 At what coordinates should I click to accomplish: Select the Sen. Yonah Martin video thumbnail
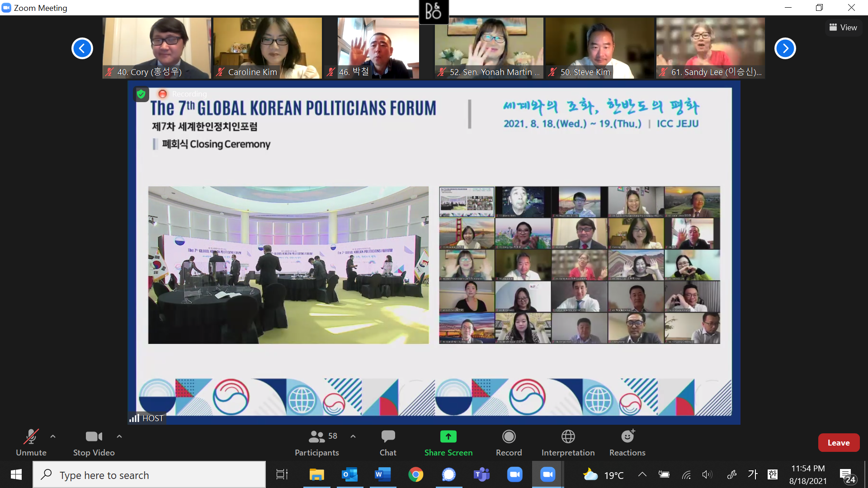(x=489, y=48)
